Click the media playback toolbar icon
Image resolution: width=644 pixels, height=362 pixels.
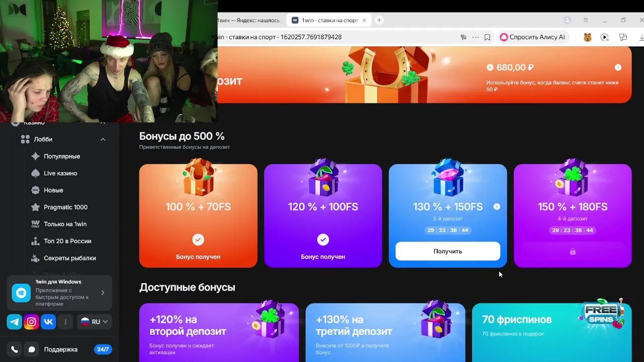point(605,37)
